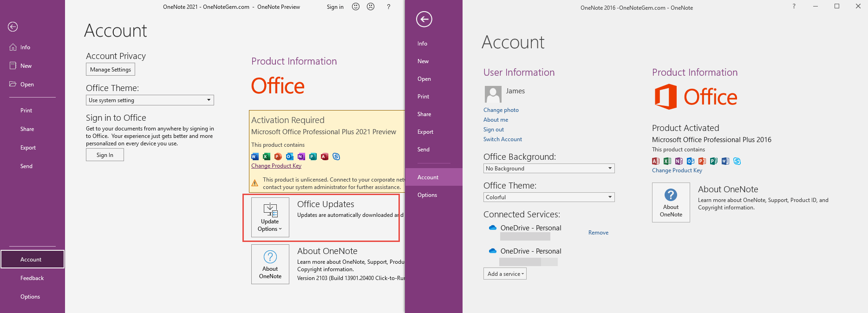Choose Export in OneNote 2016 sidebar

(x=434, y=132)
